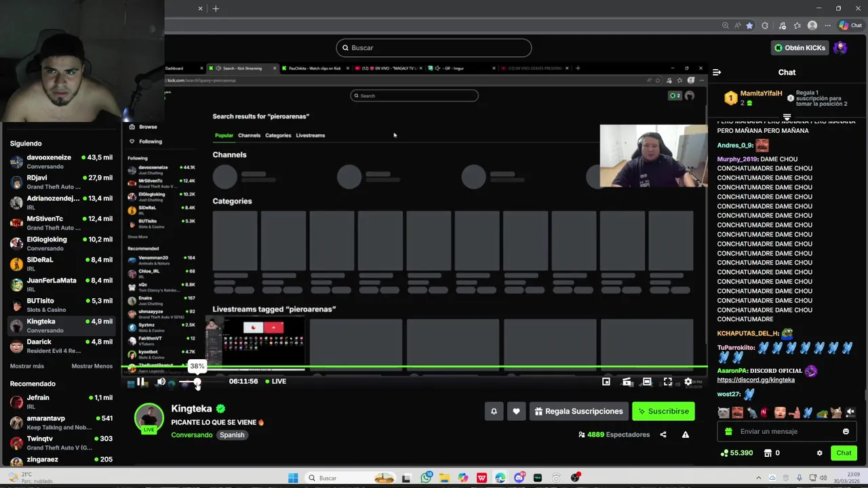Open the channel points 55.390 balance
This screenshot has height=488, width=868.
pyautogui.click(x=736, y=453)
